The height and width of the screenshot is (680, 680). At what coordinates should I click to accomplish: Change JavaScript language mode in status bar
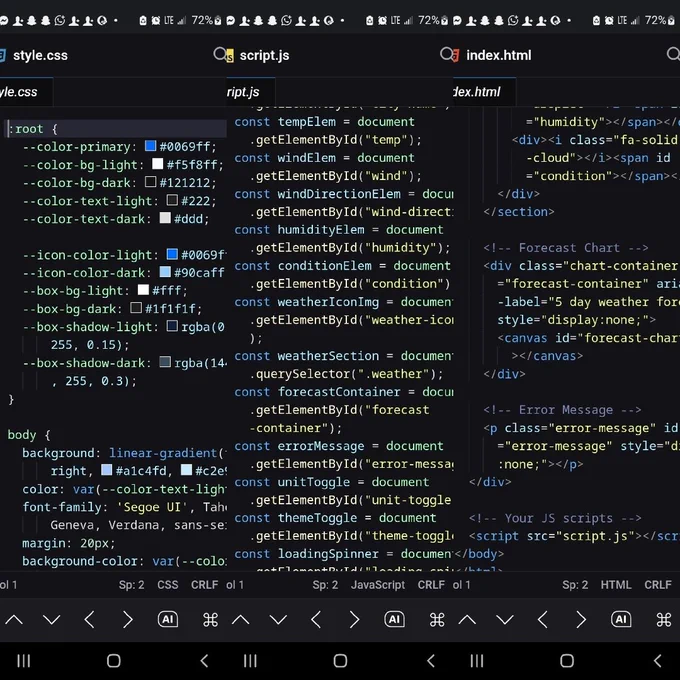point(378,585)
